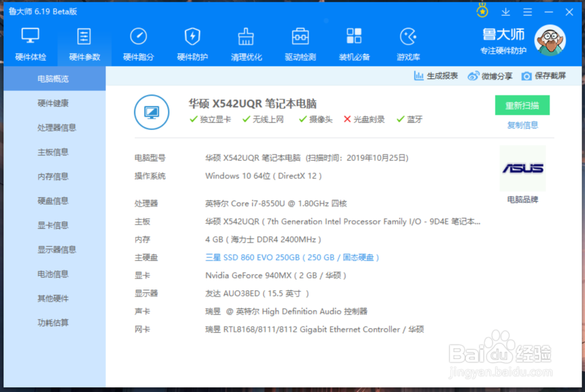
Task: Open the 游戏库 game library icon
Action: pos(408,44)
